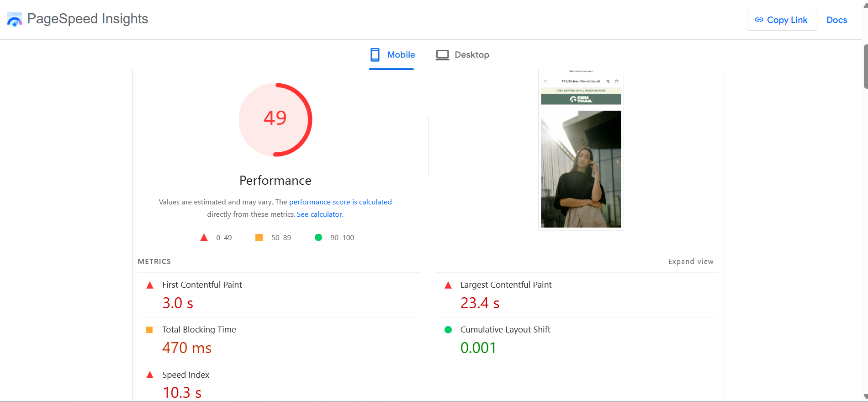This screenshot has width=868, height=402.
Task: Click green circle beside Cumulative Layout Shift
Action: [x=448, y=330]
